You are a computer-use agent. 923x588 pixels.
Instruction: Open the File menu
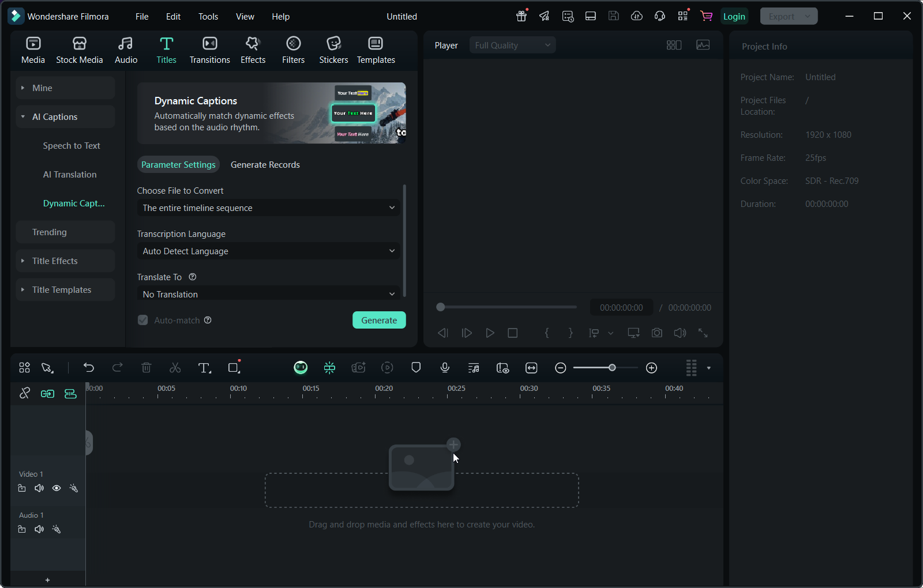tap(142, 17)
